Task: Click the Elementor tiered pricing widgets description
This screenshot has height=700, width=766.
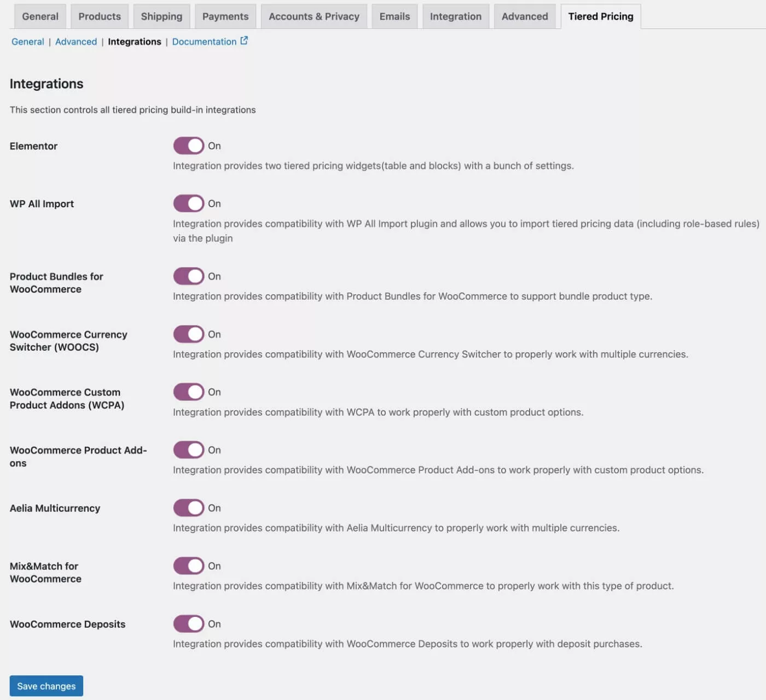Action: pyautogui.click(x=373, y=166)
